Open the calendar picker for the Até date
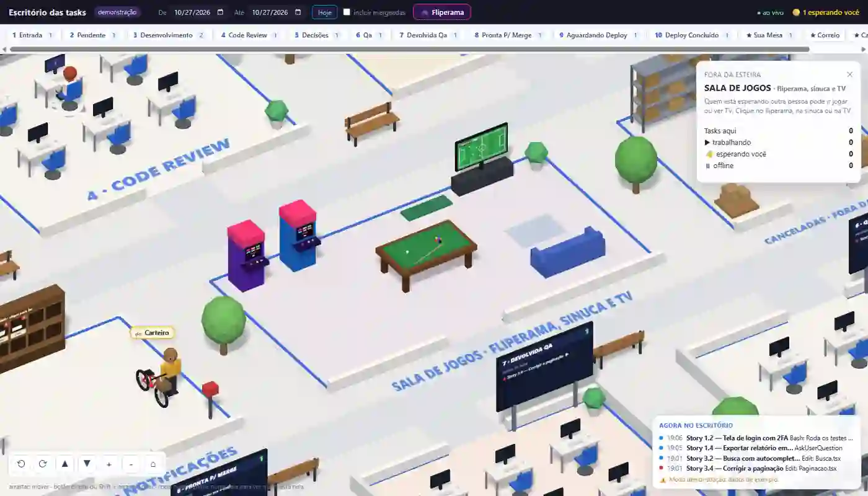Image resolution: width=868 pixels, height=496 pixels. point(298,12)
